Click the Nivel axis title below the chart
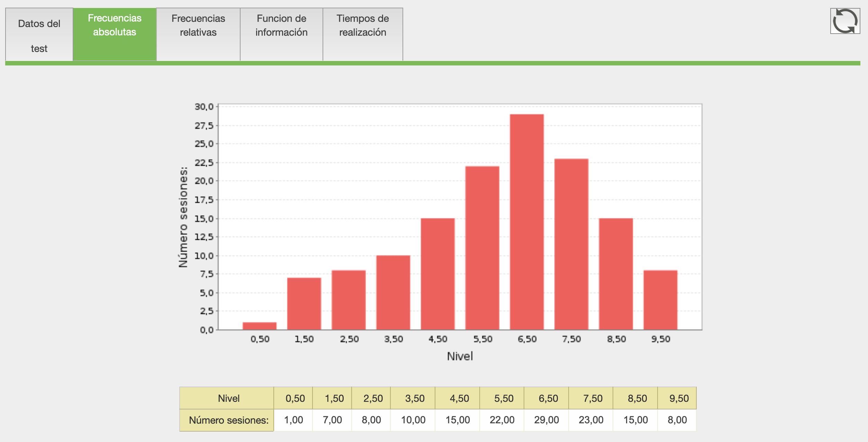Image resolution: width=868 pixels, height=442 pixels. click(460, 356)
